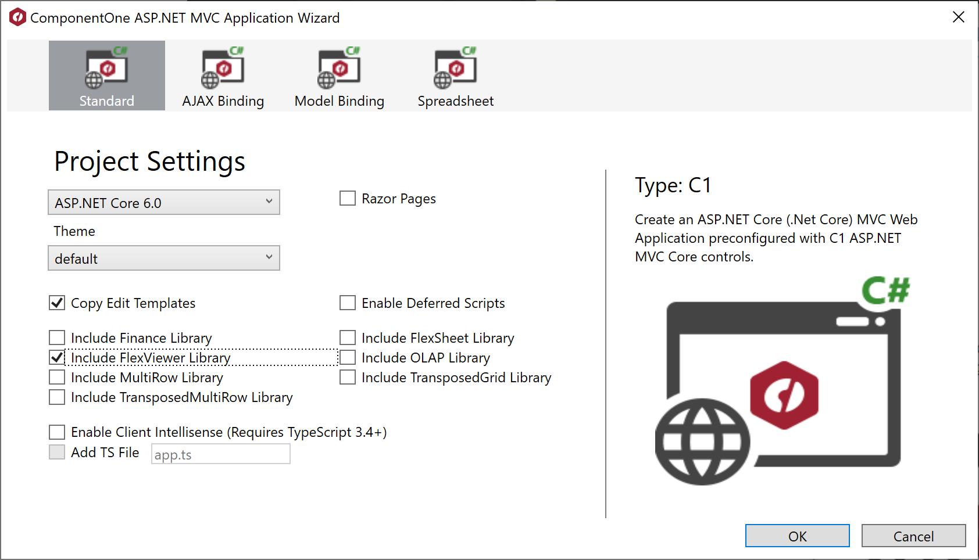Click the ComponentOne logo in title bar
Image resolution: width=979 pixels, height=560 pixels.
[x=17, y=17]
